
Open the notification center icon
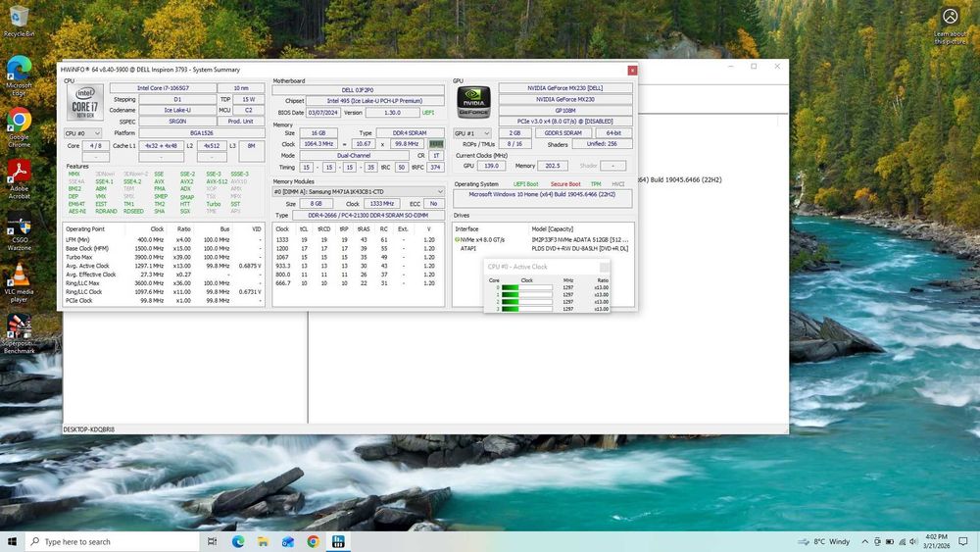coord(963,541)
